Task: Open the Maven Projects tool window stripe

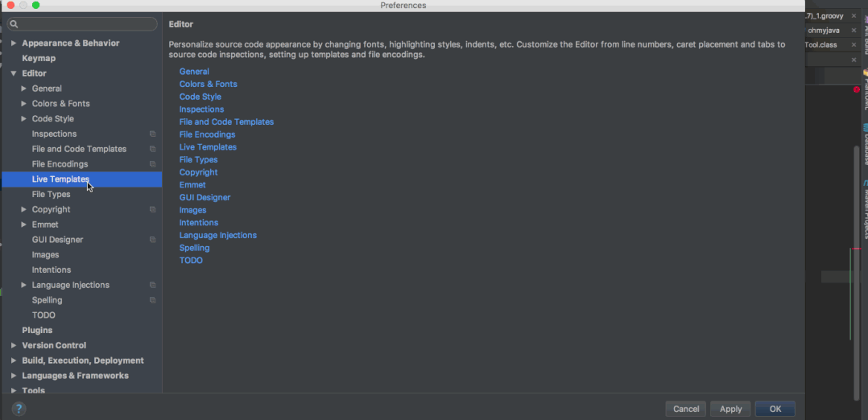Action: pos(865,210)
